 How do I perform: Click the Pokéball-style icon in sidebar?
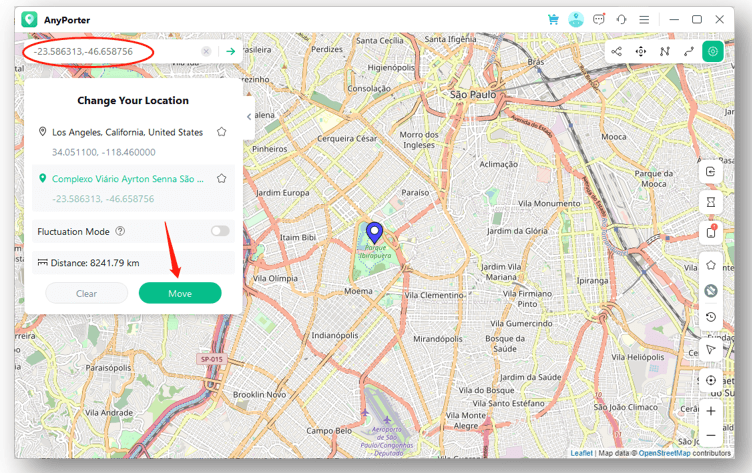(711, 291)
